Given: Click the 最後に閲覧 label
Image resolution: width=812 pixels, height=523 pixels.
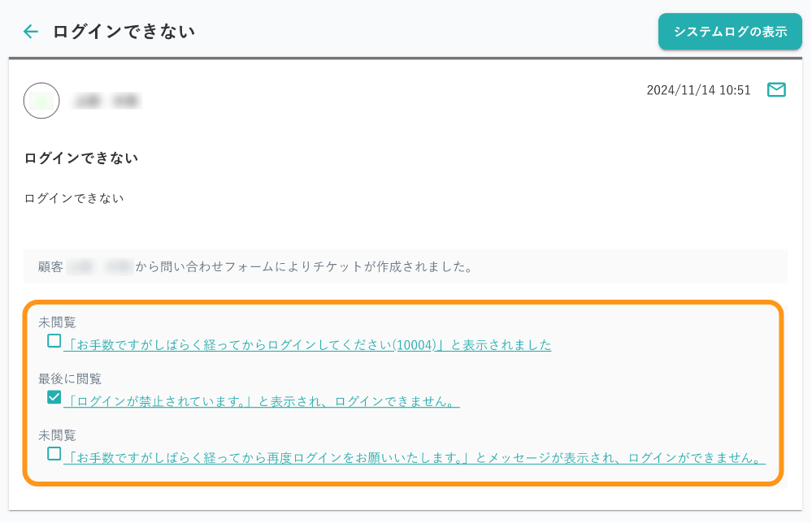Looking at the screenshot, I should tap(70, 378).
